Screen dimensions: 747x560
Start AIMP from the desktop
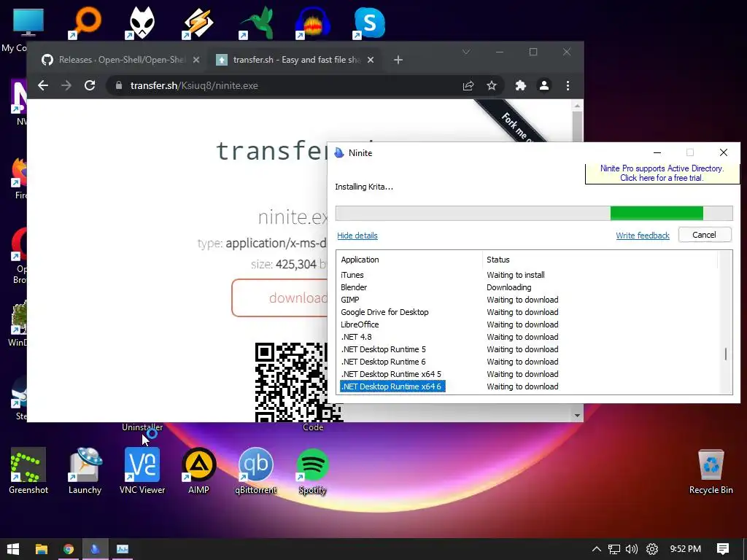[x=198, y=470]
